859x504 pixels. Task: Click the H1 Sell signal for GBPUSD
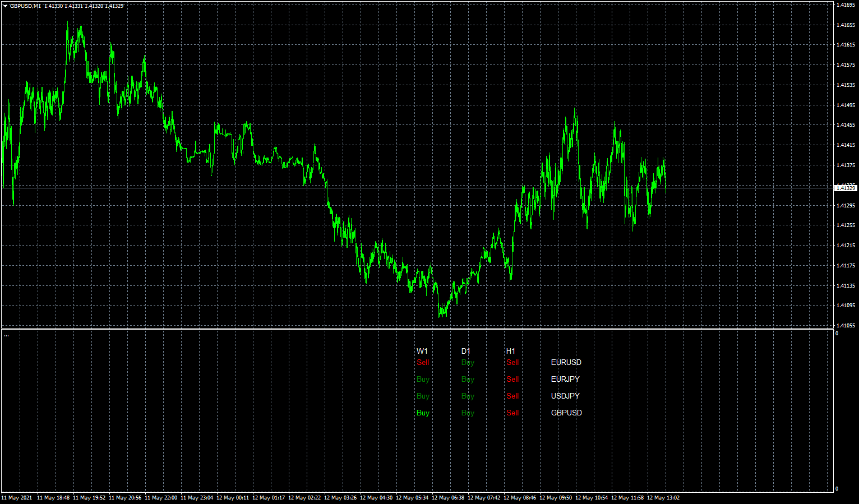tap(512, 413)
